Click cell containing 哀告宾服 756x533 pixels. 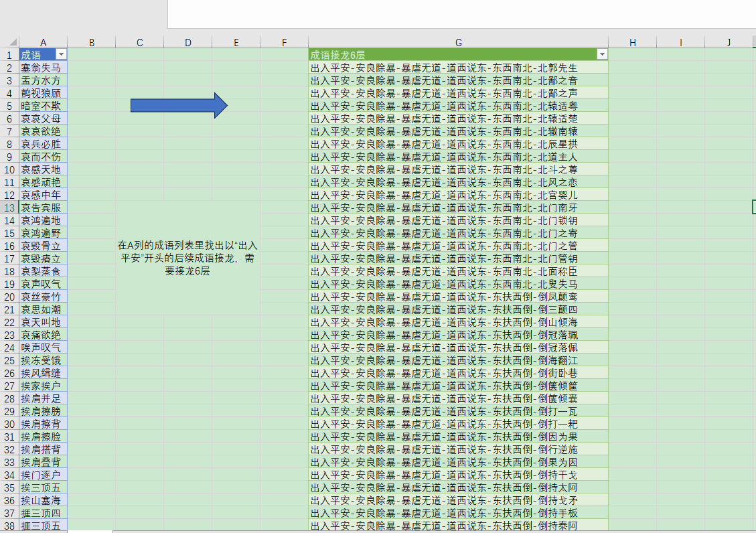coord(43,208)
